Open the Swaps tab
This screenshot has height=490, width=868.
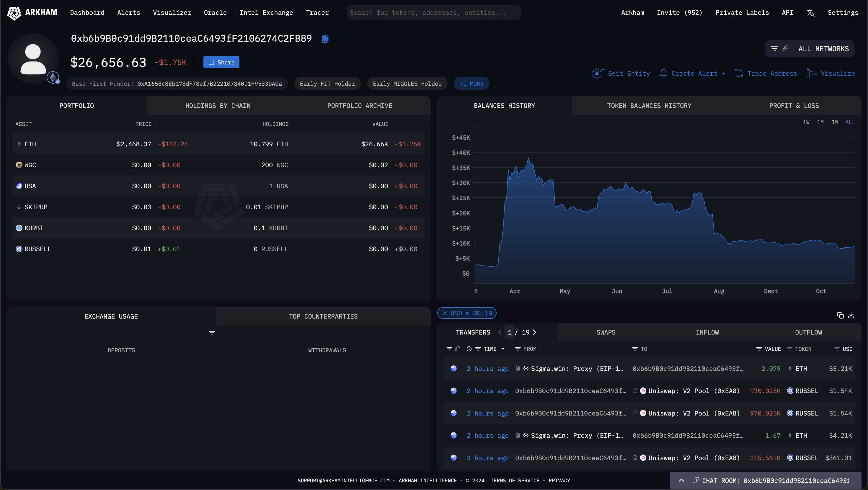(x=606, y=332)
